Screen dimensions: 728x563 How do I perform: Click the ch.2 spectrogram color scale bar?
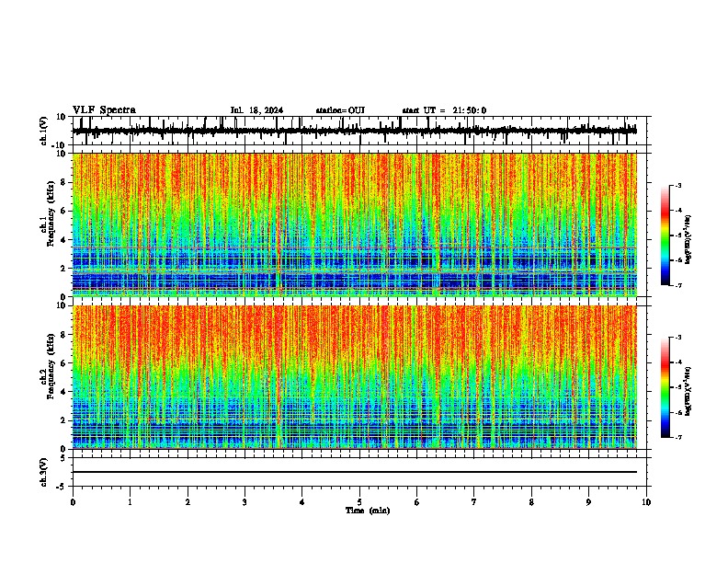[665, 387]
